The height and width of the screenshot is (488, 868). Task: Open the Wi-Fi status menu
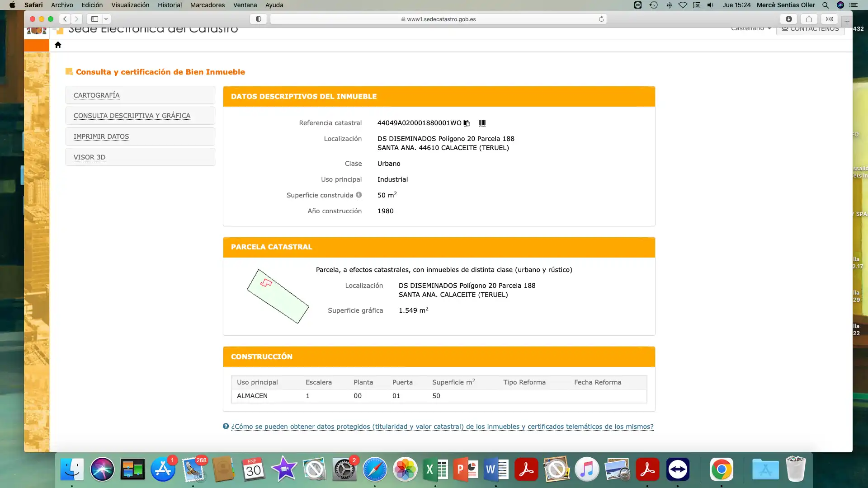click(683, 5)
